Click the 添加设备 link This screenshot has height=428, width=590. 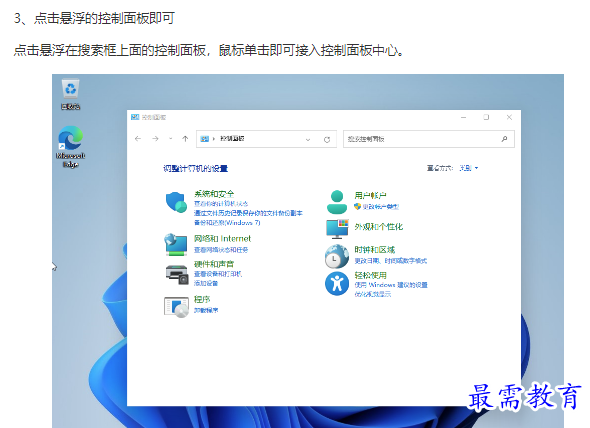click(206, 283)
